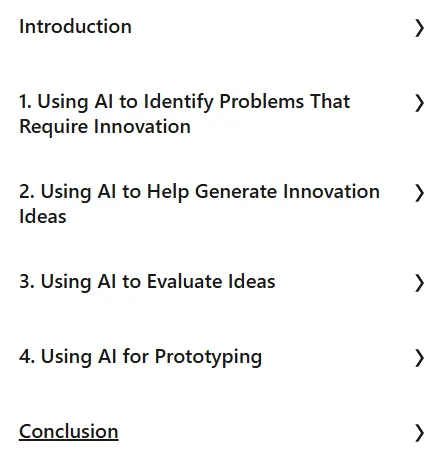Click 'Problems That' words in section 1

(x=285, y=101)
